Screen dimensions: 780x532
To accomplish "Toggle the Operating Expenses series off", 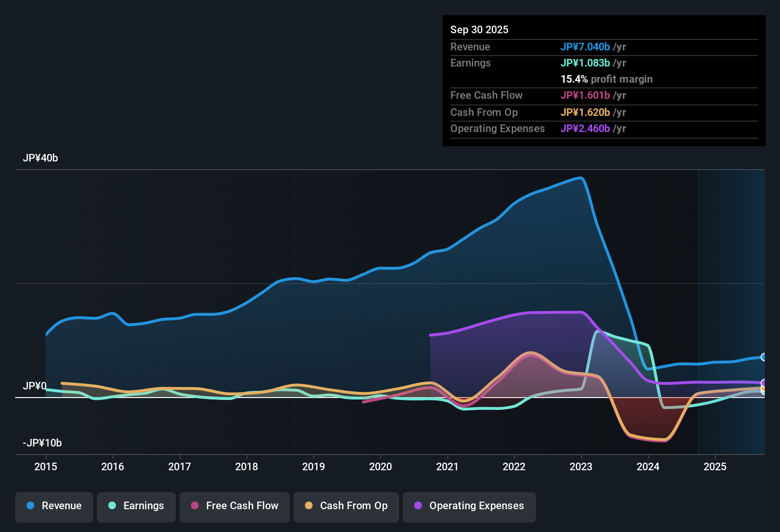I will (469, 506).
